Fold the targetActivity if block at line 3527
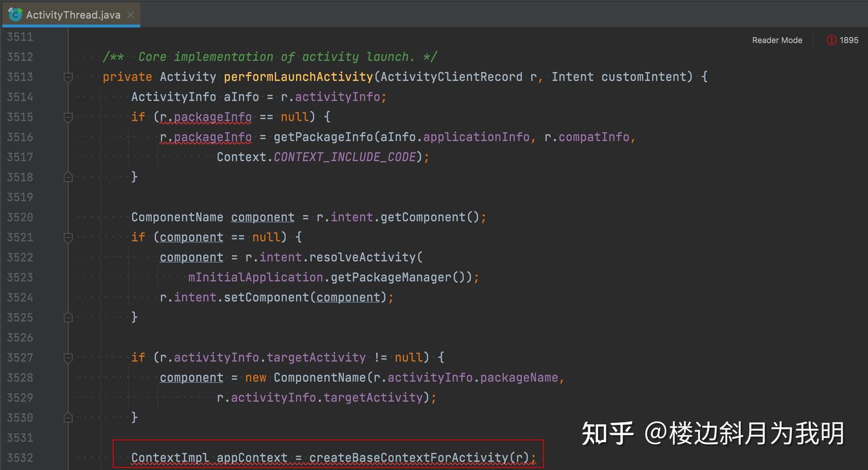868x470 pixels. 68,357
